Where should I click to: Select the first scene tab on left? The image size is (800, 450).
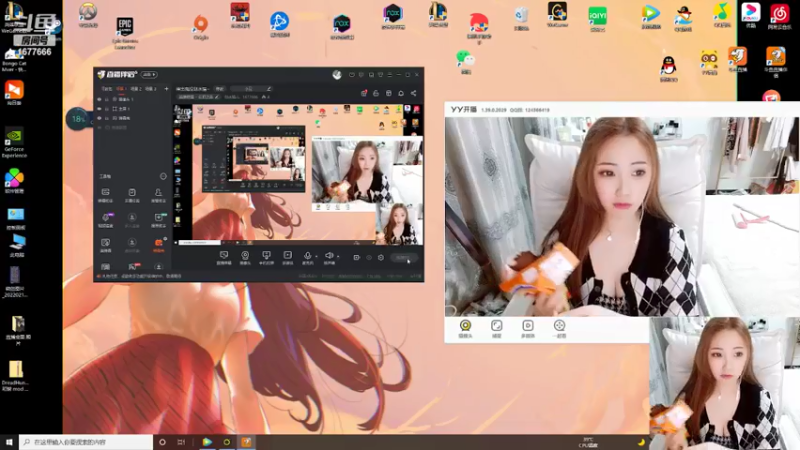(106, 89)
